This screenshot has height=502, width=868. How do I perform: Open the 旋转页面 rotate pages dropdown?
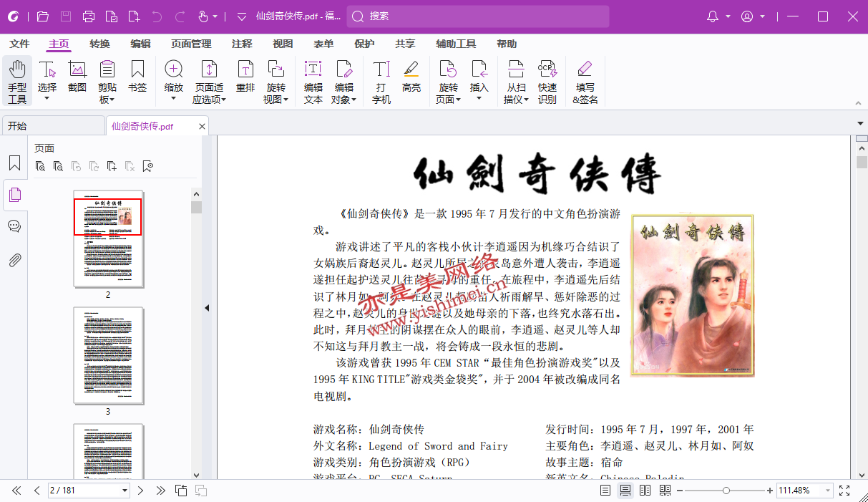point(449,100)
